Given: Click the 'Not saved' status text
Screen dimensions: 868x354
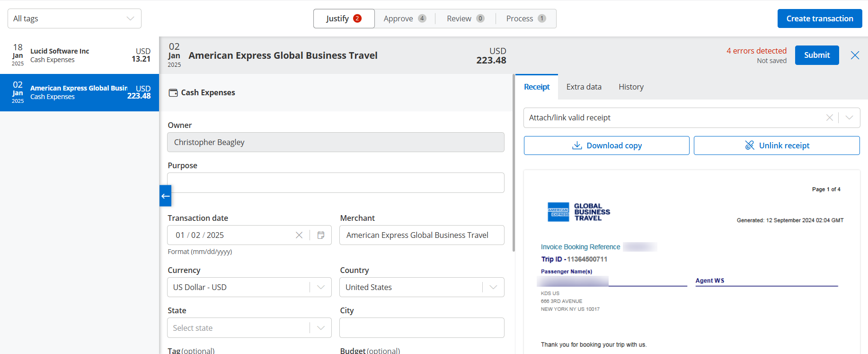Looking at the screenshot, I should 771,61.
